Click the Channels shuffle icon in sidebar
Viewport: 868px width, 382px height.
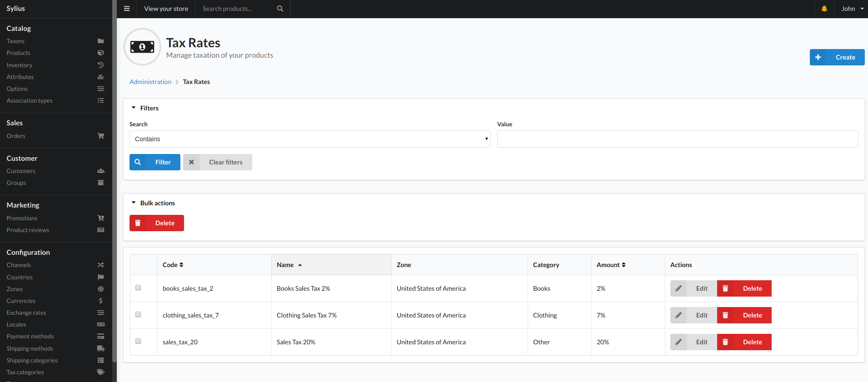(100, 265)
